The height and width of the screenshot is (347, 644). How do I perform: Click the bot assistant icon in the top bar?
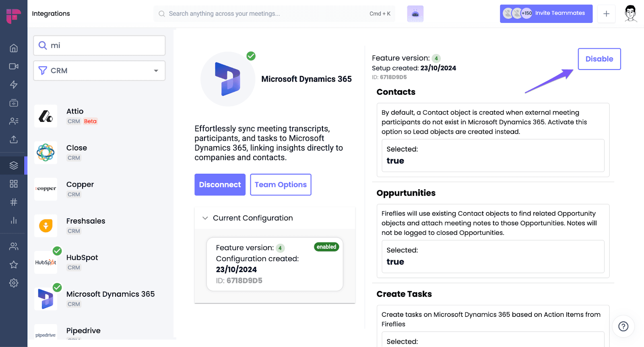coord(415,14)
